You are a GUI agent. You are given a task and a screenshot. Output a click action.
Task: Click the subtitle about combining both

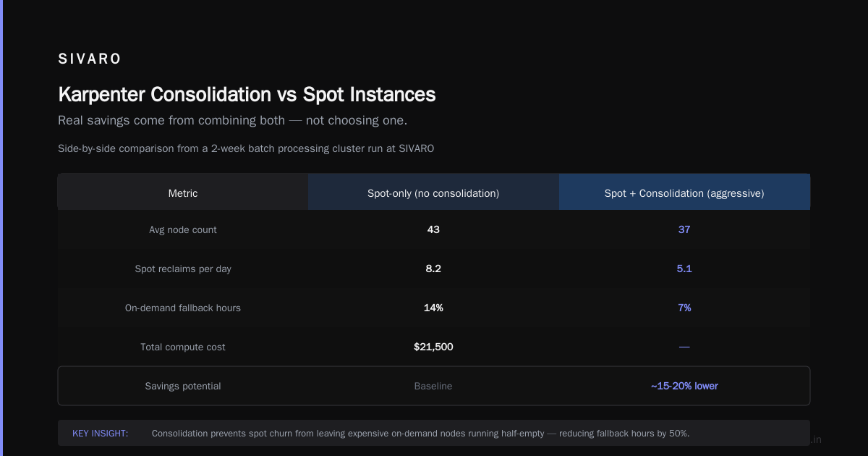(x=232, y=120)
